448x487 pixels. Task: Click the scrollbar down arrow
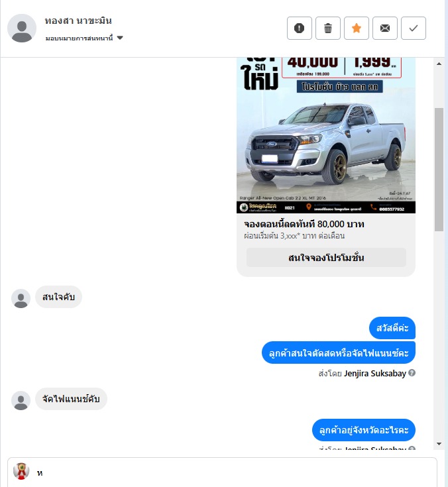point(439,444)
